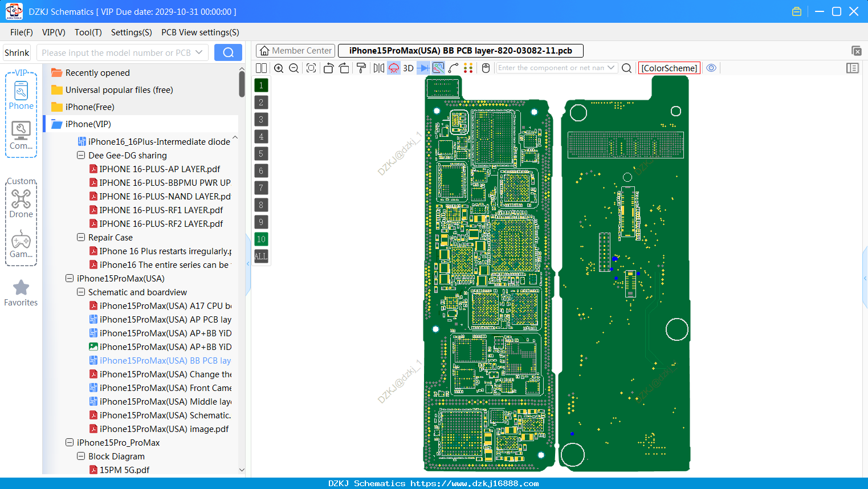Open the Game console category
868x489 pixels.
pos(21,244)
